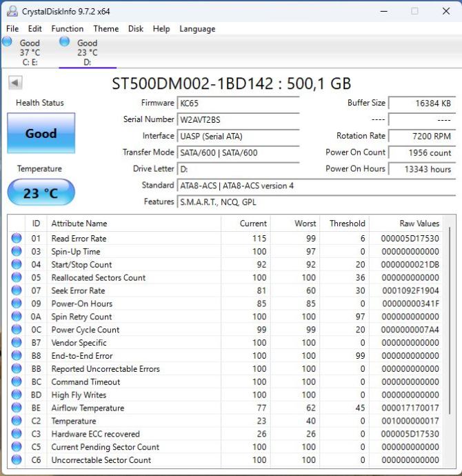Open the Disk menu
The image size is (462, 476).
point(136,29)
